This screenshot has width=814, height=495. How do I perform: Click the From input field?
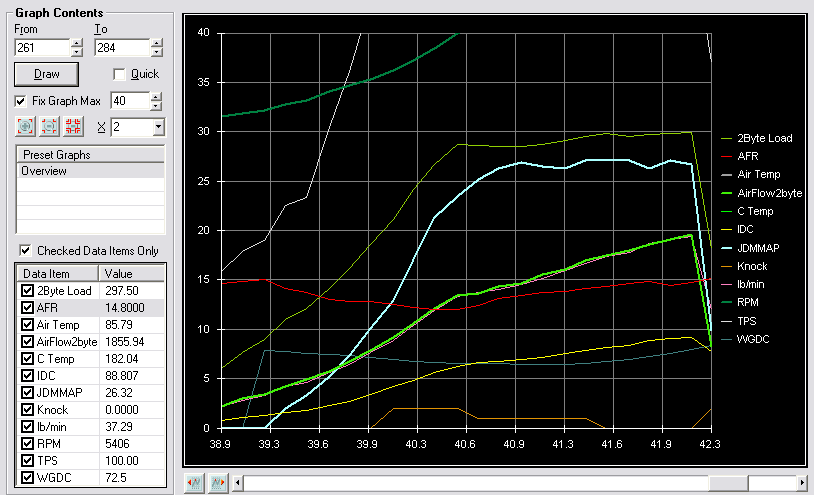pos(43,48)
